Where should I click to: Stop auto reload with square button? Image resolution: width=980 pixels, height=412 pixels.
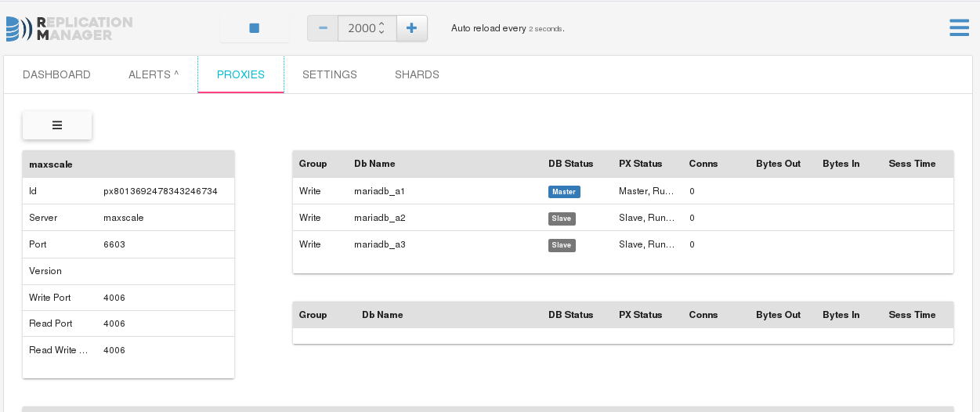255,28
